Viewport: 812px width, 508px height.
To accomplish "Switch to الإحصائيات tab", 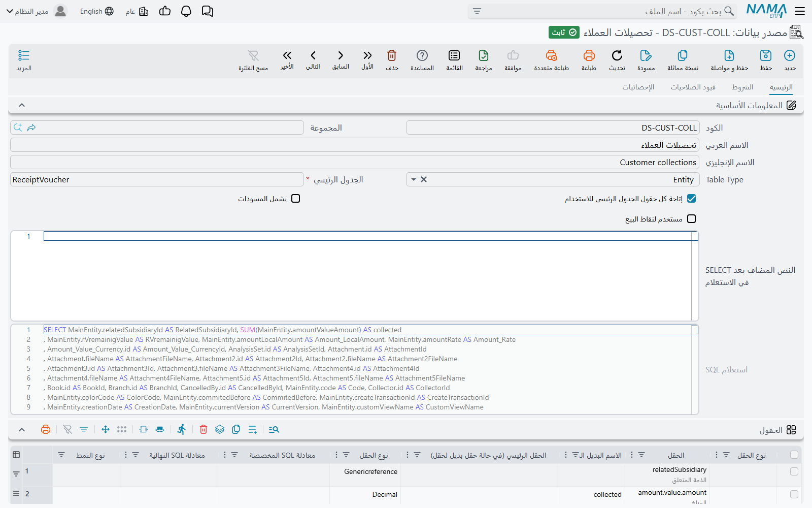I will 638,87.
